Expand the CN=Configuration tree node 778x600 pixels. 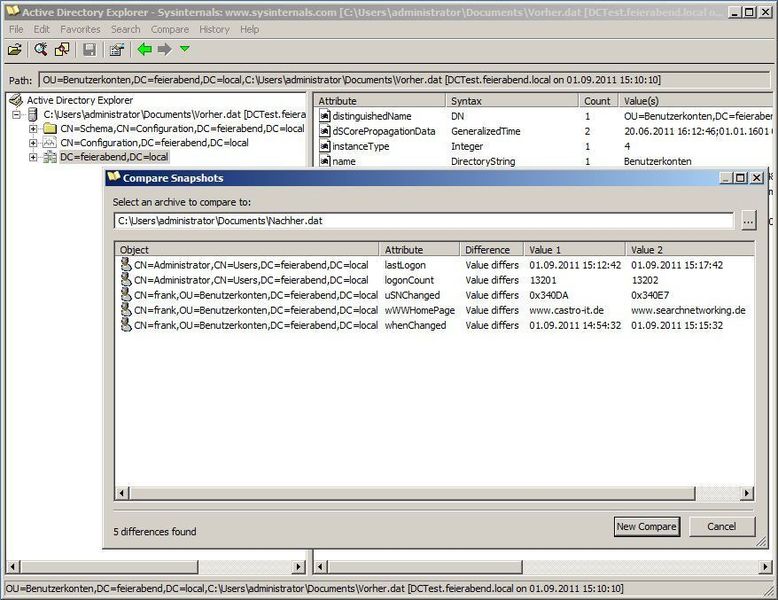33,143
